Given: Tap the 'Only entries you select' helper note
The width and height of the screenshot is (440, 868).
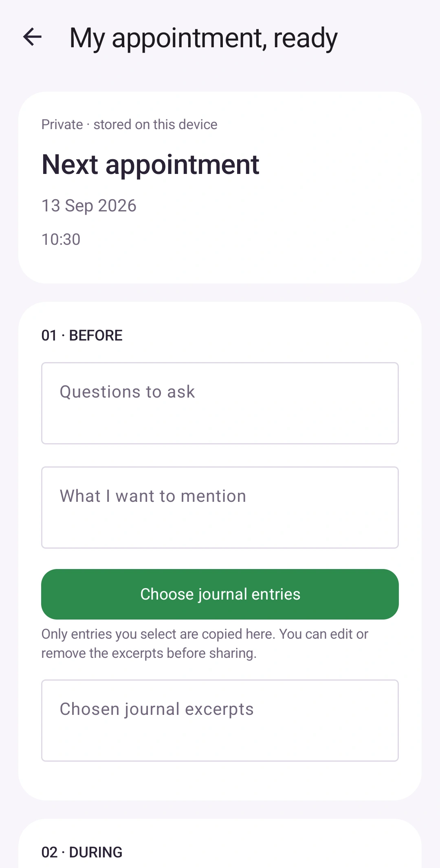Looking at the screenshot, I should pos(205,644).
